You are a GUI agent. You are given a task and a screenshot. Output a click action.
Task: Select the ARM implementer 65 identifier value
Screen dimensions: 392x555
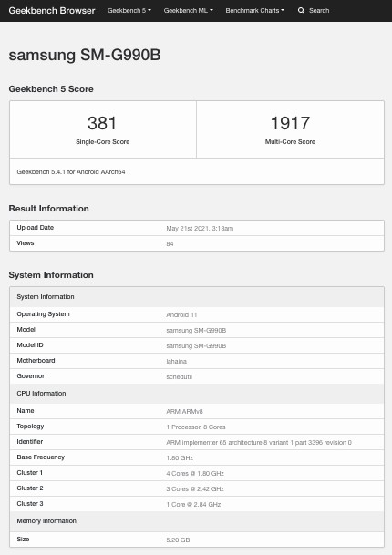tap(259, 442)
